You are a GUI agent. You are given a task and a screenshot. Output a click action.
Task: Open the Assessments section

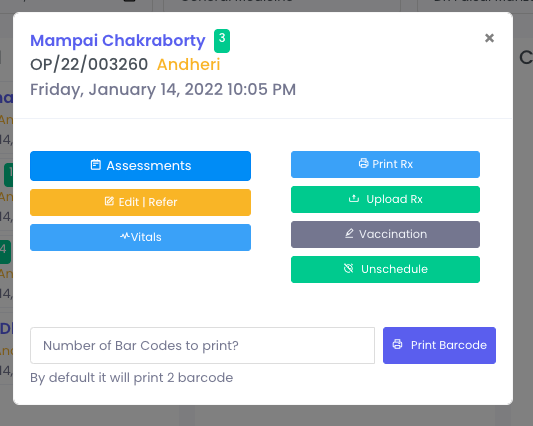pos(140,166)
